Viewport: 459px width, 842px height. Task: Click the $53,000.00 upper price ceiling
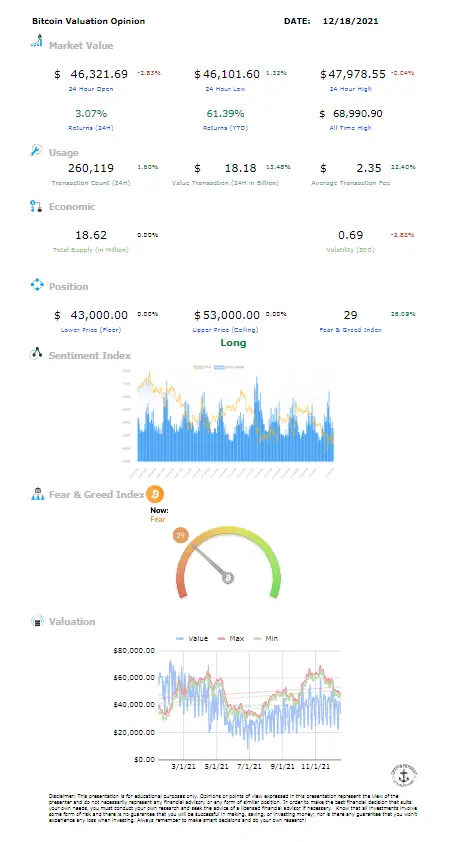(227, 315)
